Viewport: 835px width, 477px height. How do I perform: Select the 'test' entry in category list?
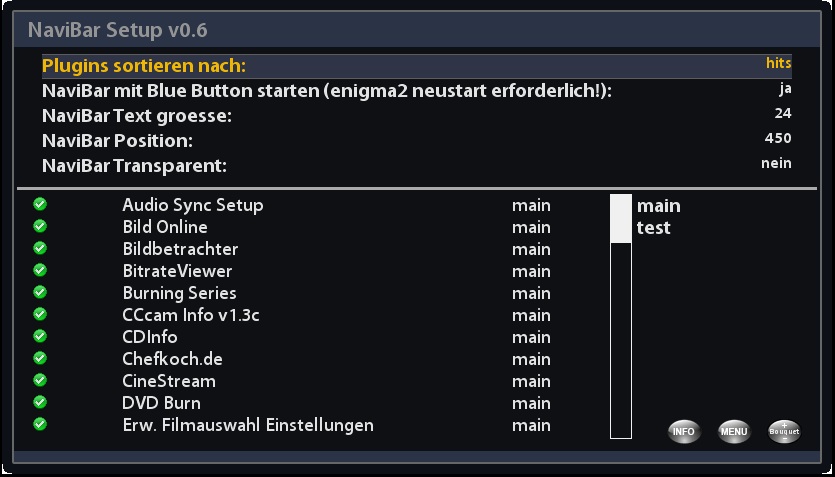point(653,228)
